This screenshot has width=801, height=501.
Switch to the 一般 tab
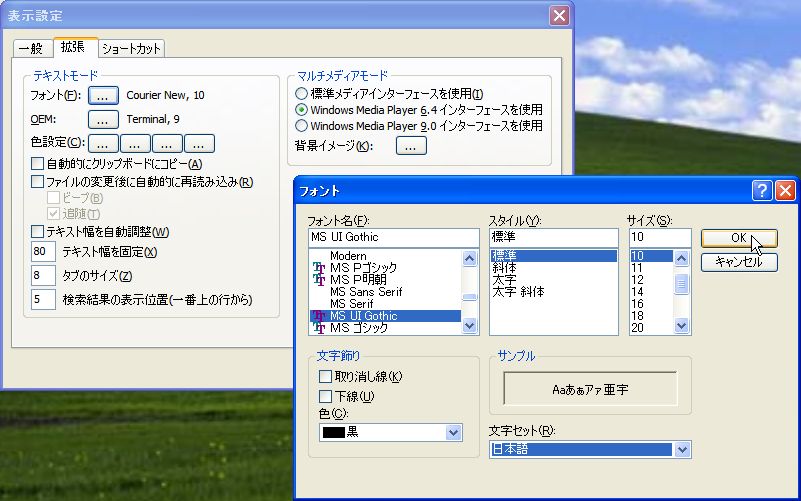pos(32,49)
